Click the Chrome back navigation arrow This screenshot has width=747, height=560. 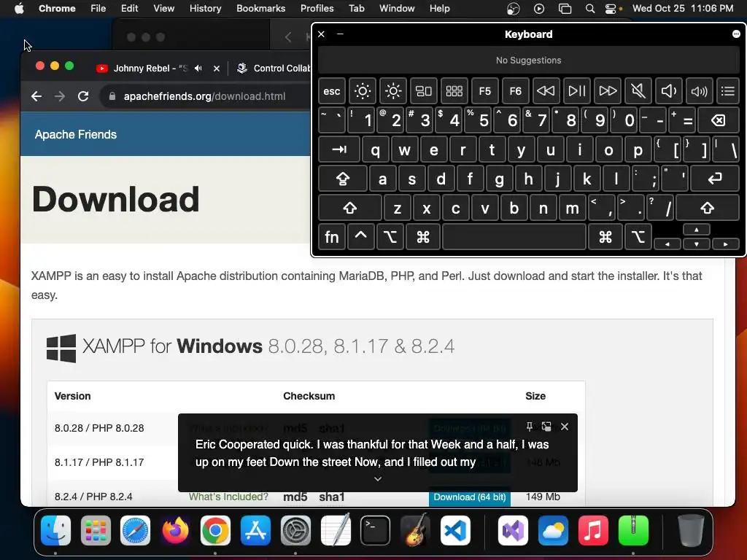tap(36, 96)
